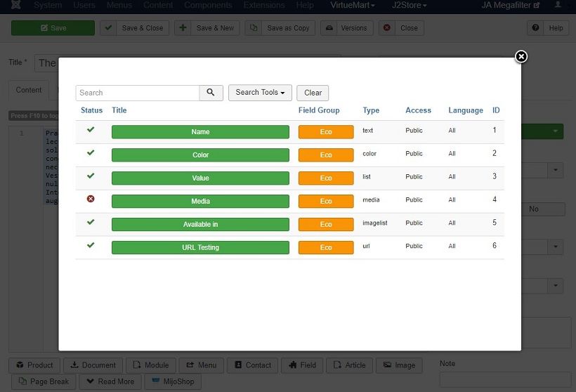Click the MijoShop editor button
The image size is (576, 392).
[173, 381]
